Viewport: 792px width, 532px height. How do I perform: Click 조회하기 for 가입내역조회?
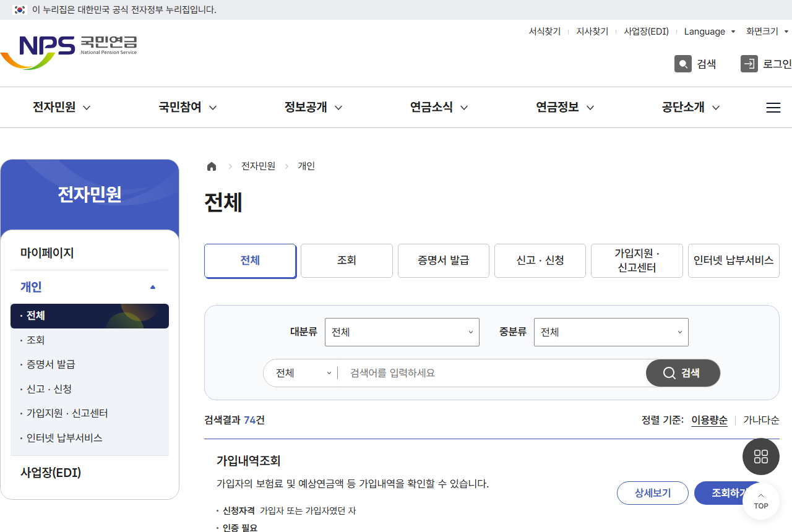pos(730,493)
